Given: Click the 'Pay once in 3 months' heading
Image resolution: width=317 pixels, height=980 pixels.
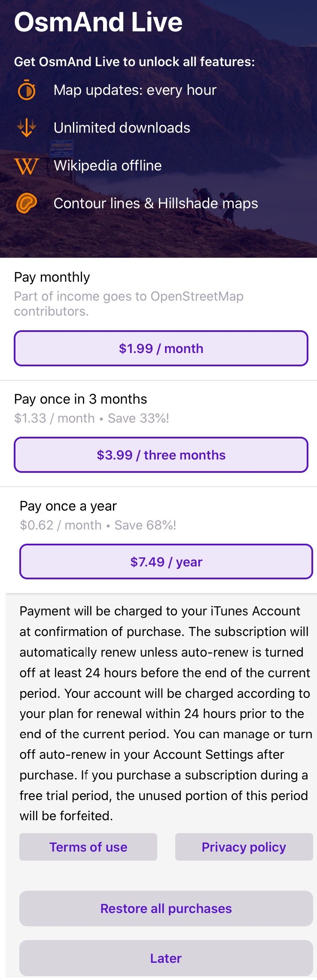Looking at the screenshot, I should point(81,399).
